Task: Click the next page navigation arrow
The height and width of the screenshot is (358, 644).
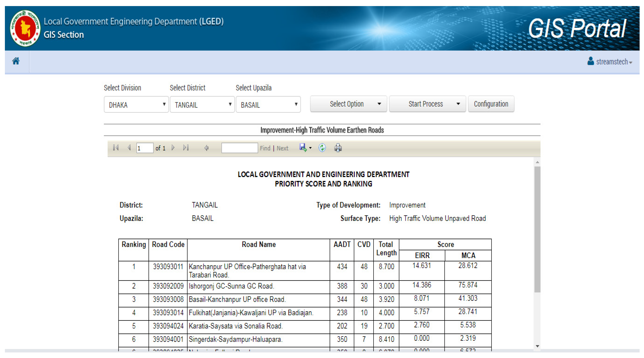Action: [x=173, y=148]
